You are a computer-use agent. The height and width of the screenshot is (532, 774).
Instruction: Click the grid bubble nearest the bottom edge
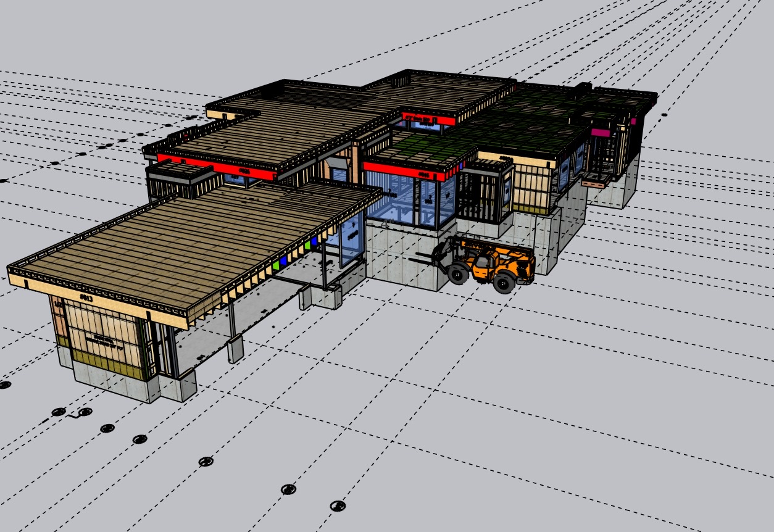(x=337, y=505)
